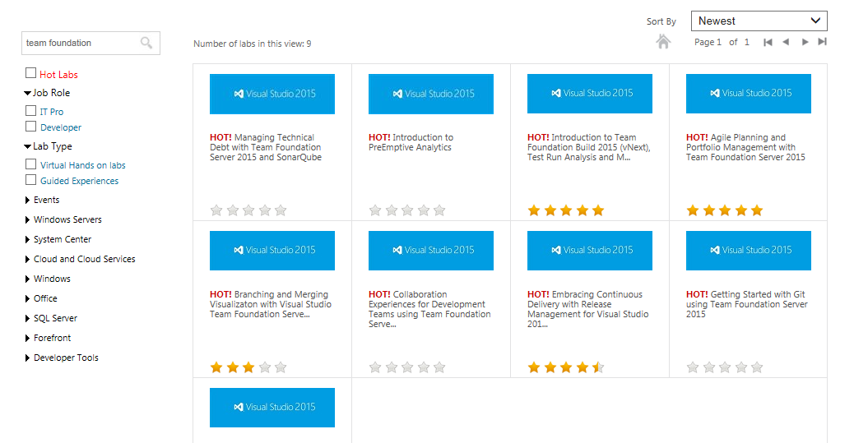The width and height of the screenshot is (868, 443).
Task: Expand the Windows Servers category
Action: point(28,219)
